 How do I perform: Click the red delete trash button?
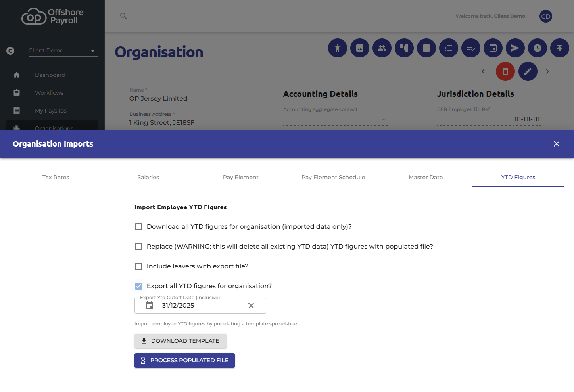point(505,71)
